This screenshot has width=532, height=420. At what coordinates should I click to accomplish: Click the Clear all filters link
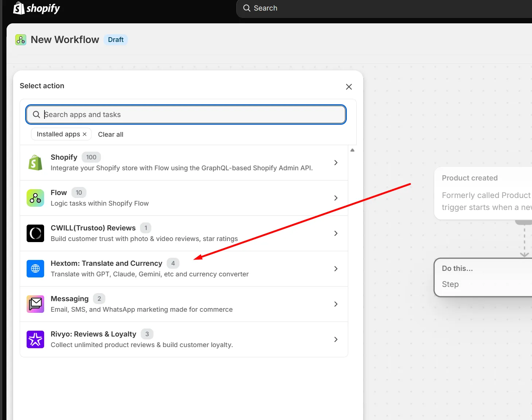click(110, 135)
